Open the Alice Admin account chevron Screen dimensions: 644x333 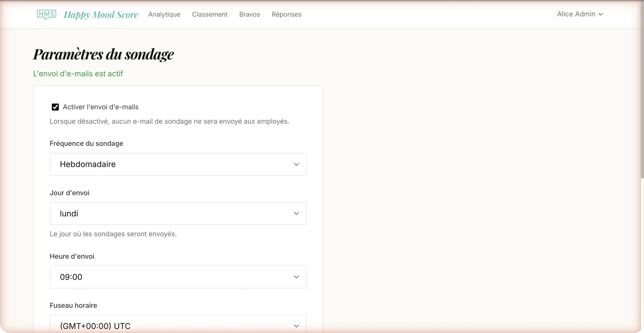pos(601,14)
